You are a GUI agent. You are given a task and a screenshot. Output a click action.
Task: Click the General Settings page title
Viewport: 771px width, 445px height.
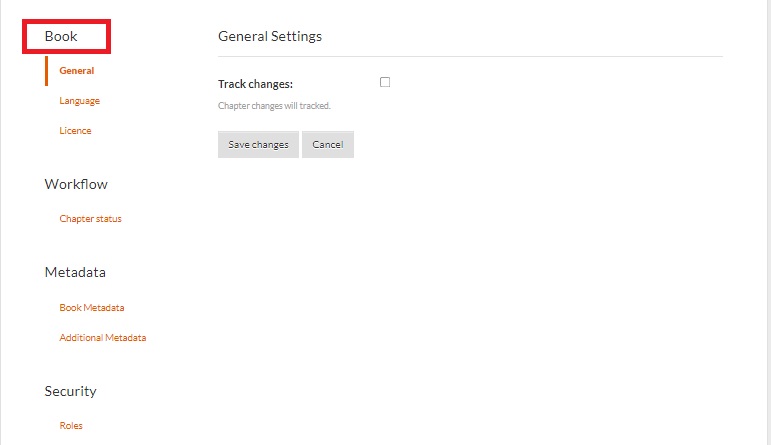click(x=270, y=37)
